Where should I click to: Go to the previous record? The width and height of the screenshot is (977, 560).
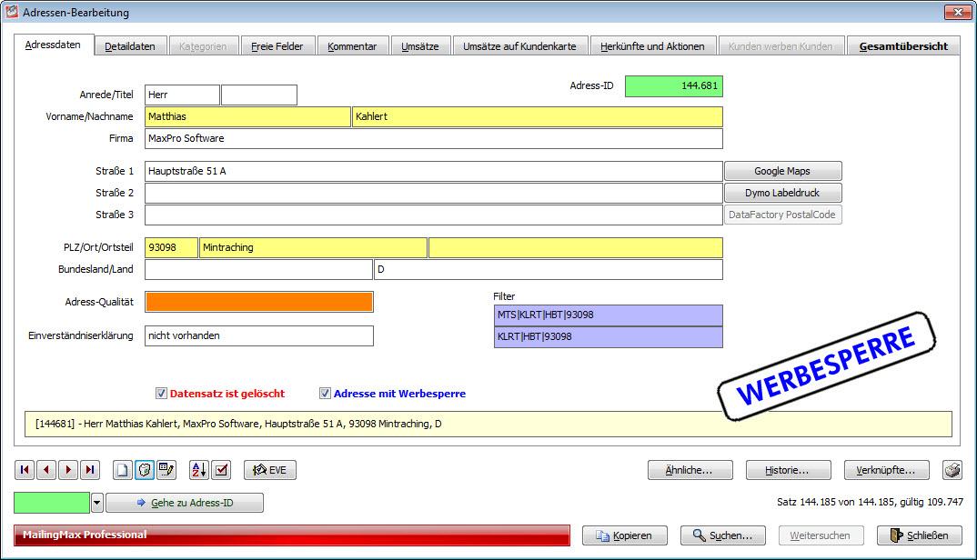click(45, 470)
